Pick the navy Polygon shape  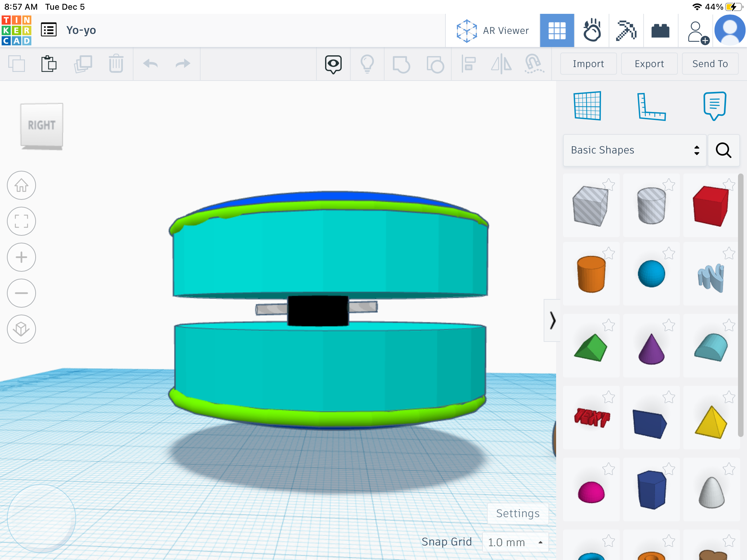tap(651, 489)
